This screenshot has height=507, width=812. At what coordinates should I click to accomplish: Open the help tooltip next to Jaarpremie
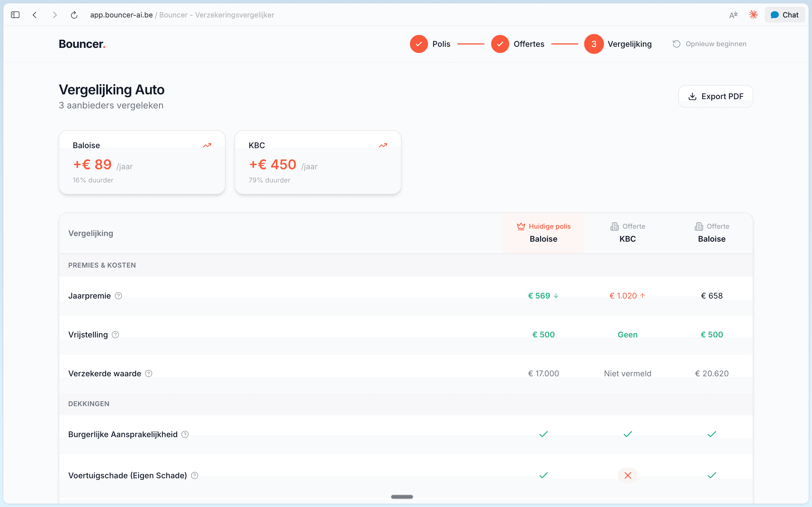(118, 295)
